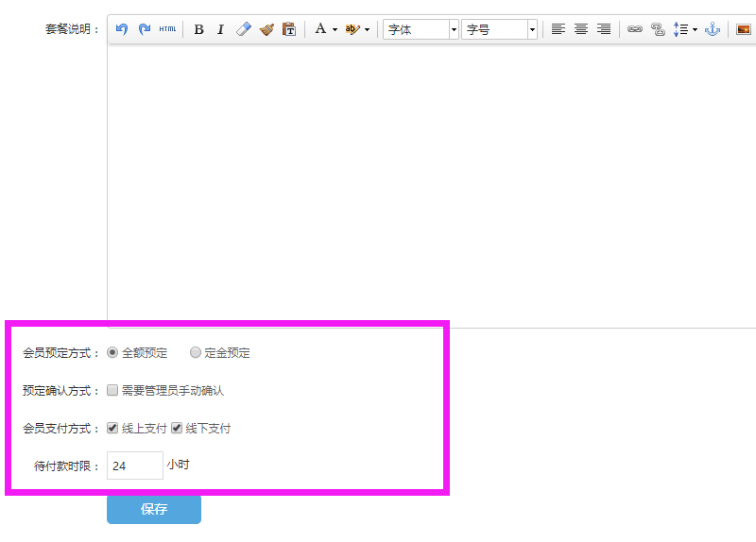The width and height of the screenshot is (756, 542).
Task: Enable 需要管理员手动确认 checkbox
Action: [x=112, y=390]
